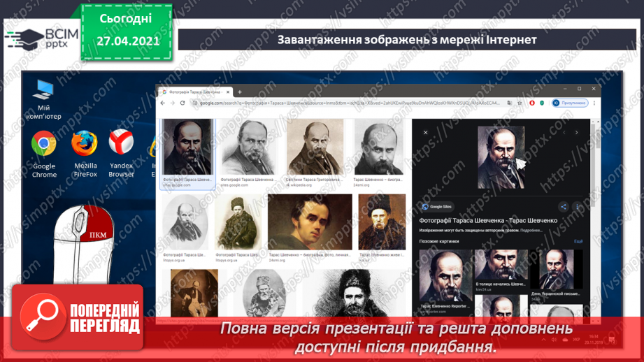Open large fur-hat Shevchenko drawing result
This screenshot has height=362, width=644.
tap(352, 293)
